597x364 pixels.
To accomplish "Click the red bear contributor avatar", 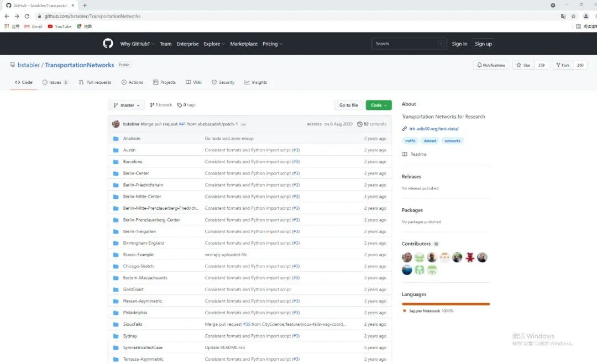I will (x=470, y=257).
